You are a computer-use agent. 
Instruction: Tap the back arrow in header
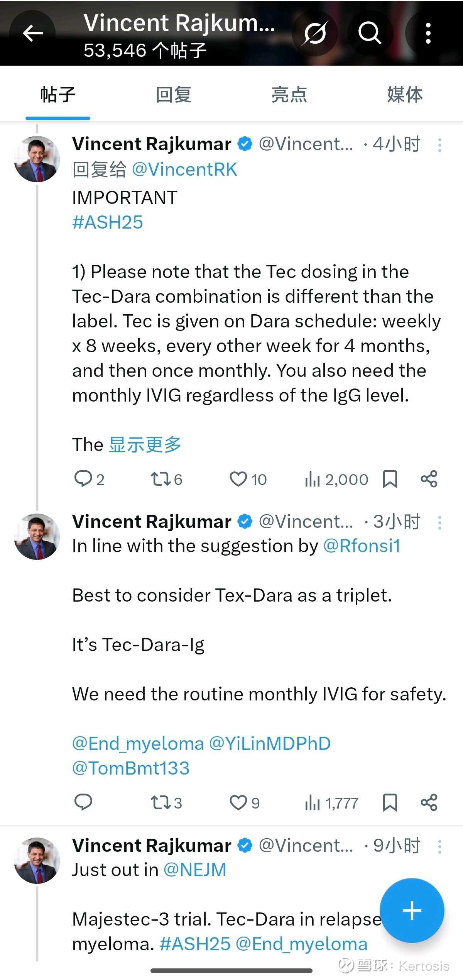(x=33, y=34)
